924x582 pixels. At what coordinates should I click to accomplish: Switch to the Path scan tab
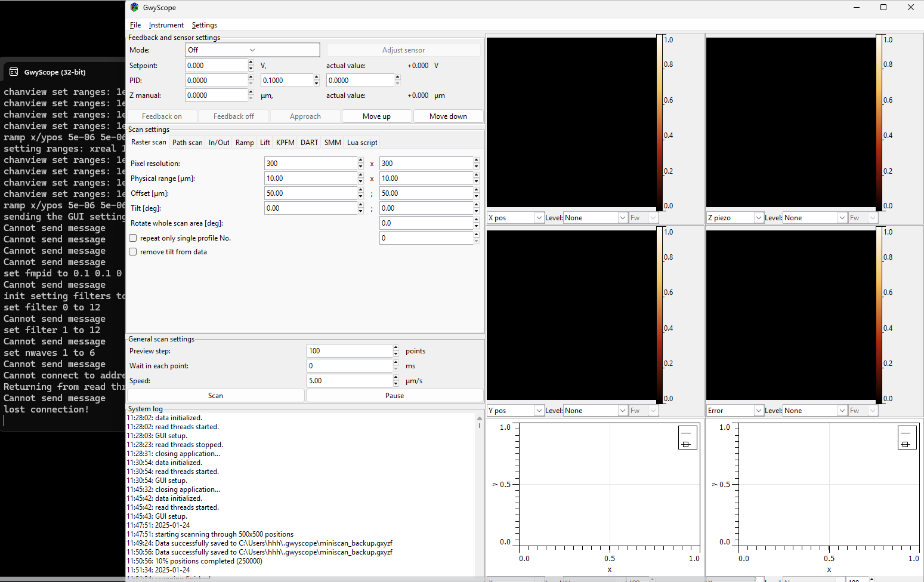[x=187, y=143]
